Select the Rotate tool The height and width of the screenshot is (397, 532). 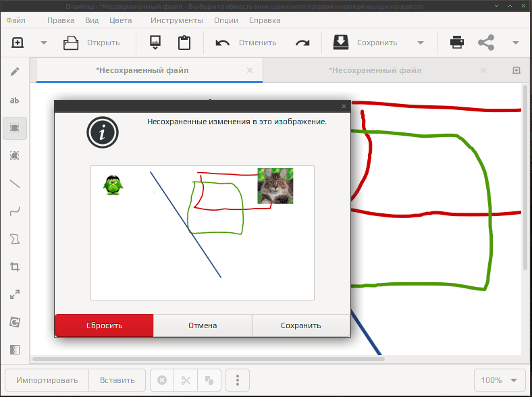pos(15,321)
